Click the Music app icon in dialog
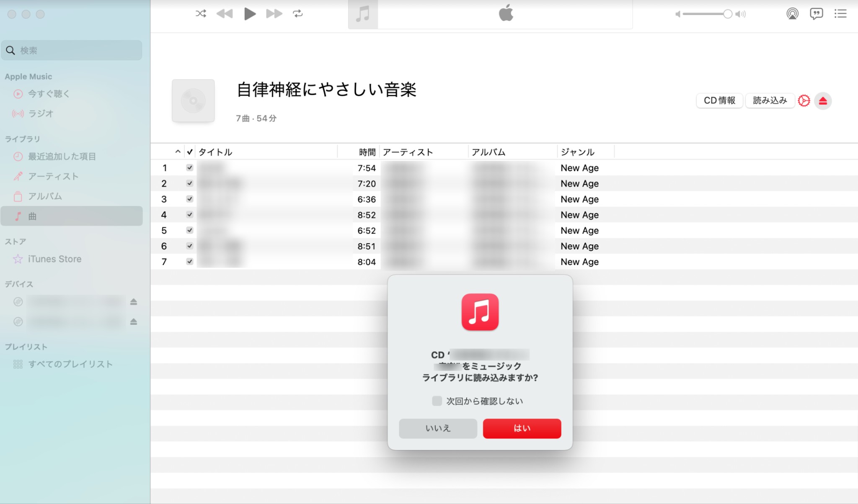858x504 pixels. [480, 312]
